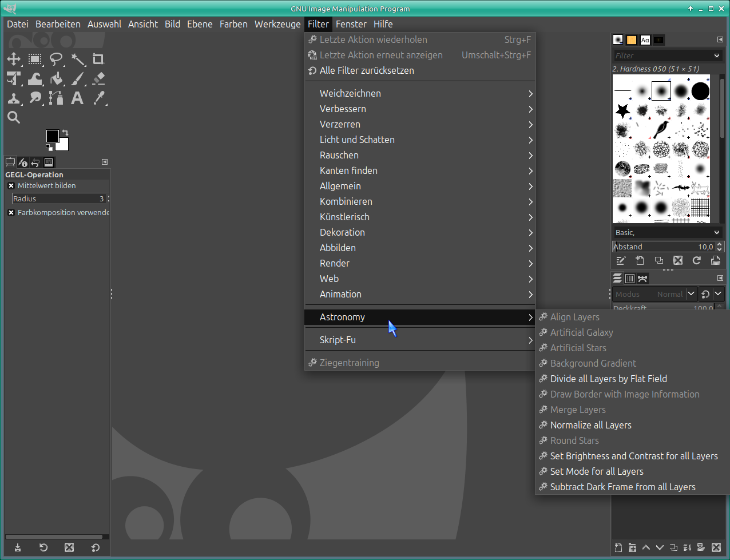Select the Smudge tool
The width and height of the screenshot is (730, 560).
[35, 98]
